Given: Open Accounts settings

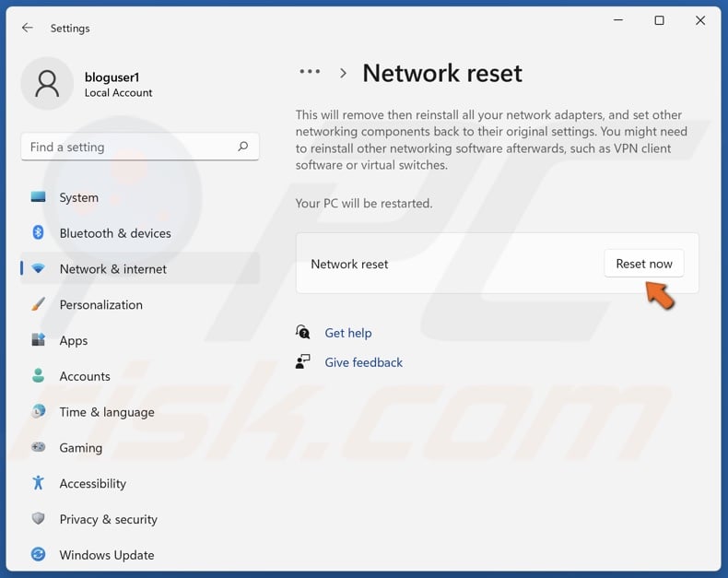Looking at the screenshot, I should coord(140,376).
